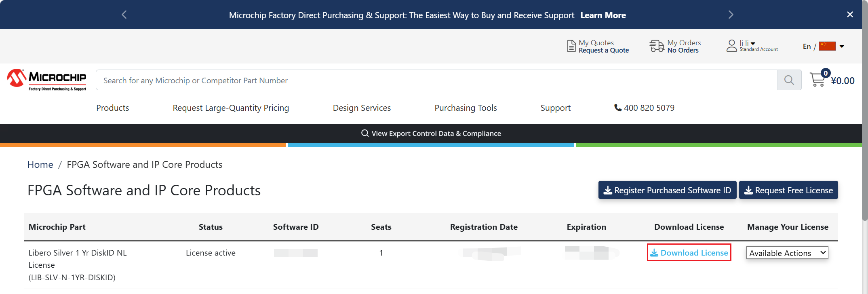Screen dimensions: 868x294
Task: Click Download License link in table row
Action: pyautogui.click(x=689, y=253)
